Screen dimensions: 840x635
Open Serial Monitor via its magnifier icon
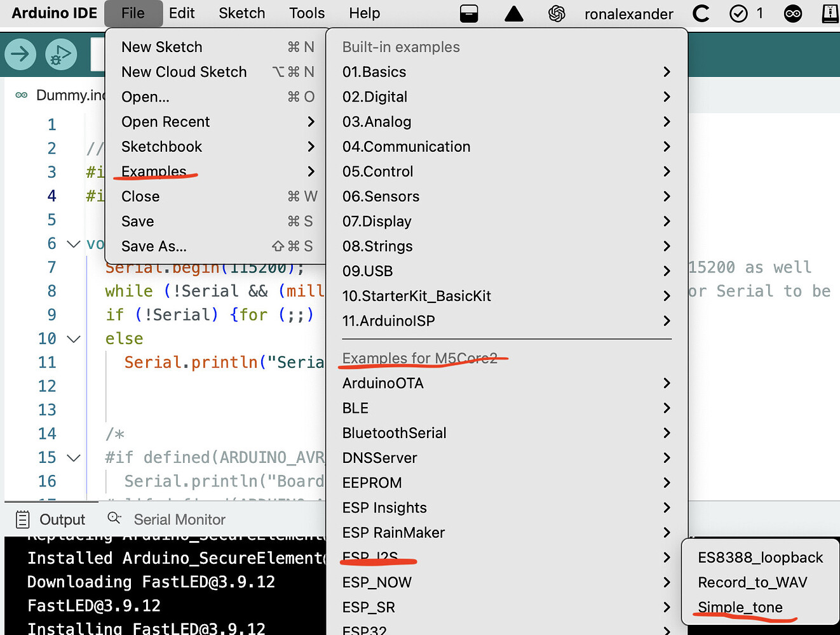(x=114, y=519)
